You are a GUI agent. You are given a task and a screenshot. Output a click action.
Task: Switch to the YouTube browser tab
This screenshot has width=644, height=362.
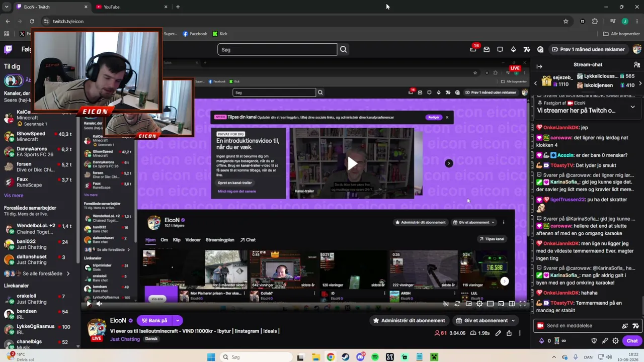(x=131, y=7)
